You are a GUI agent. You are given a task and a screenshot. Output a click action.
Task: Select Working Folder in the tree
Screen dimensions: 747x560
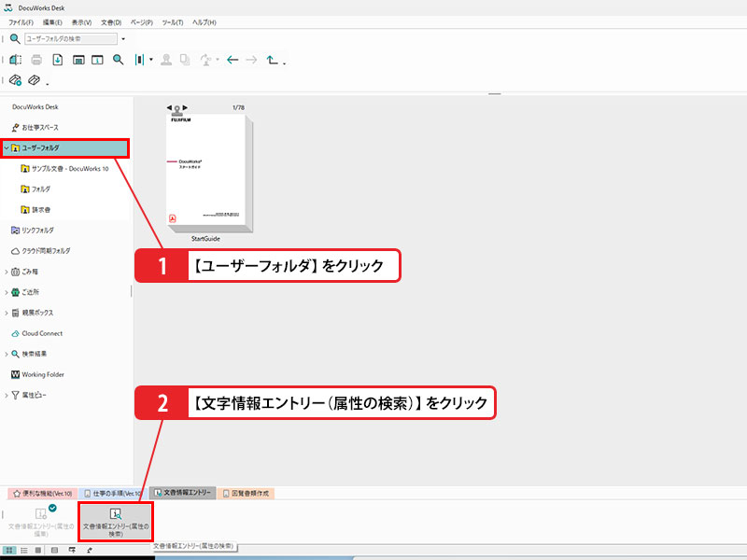click(37, 374)
